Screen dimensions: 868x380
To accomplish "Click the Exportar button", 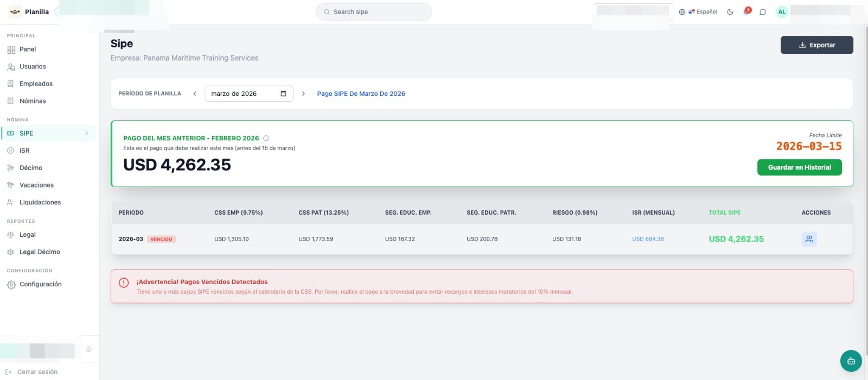I will pos(816,45).
